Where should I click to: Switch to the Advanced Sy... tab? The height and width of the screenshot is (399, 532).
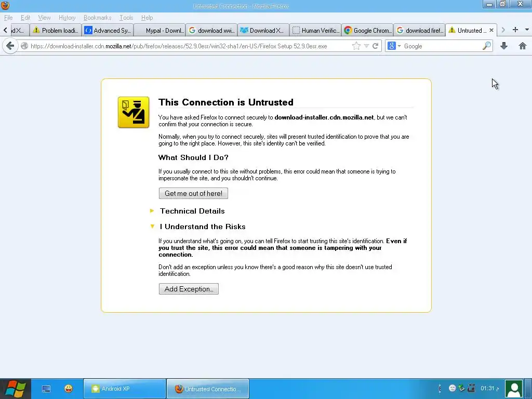click(108, 30)
